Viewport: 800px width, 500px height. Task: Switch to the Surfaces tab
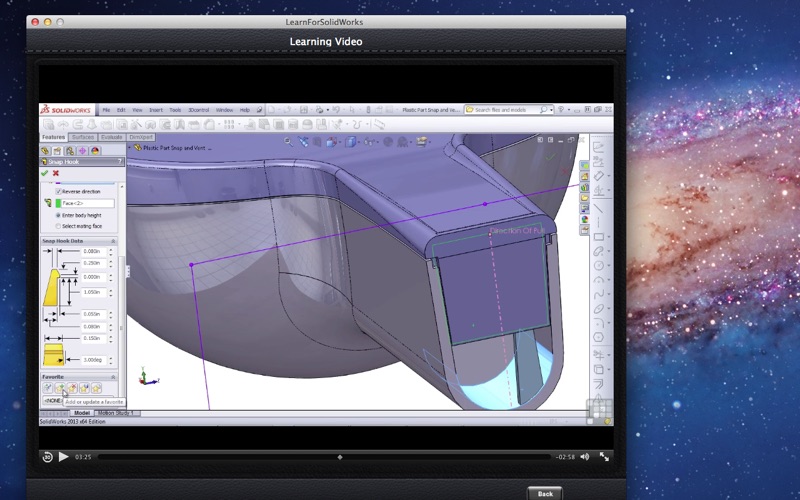[83, 137]
